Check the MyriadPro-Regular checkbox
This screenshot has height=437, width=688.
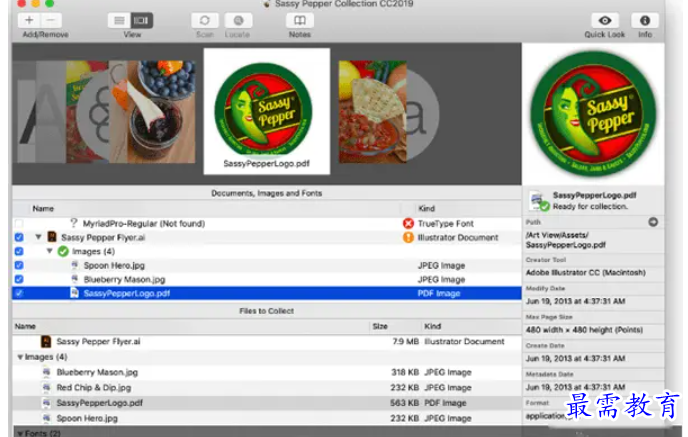[x=19, y=223]
